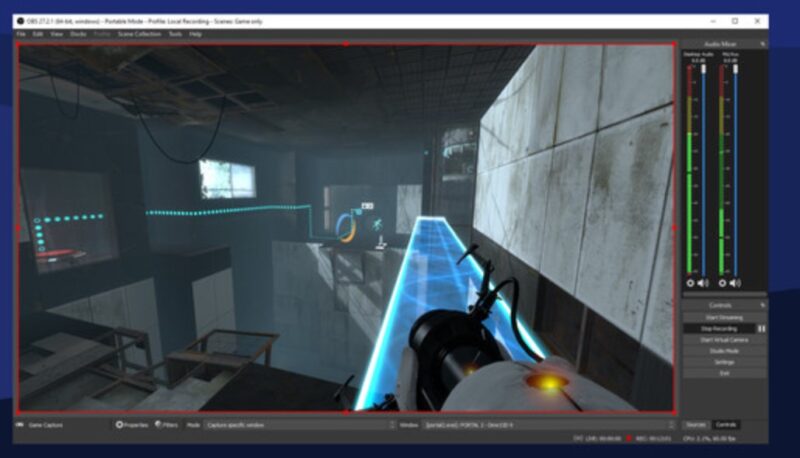Open the Scene Collection menu

tap(139, 34)
